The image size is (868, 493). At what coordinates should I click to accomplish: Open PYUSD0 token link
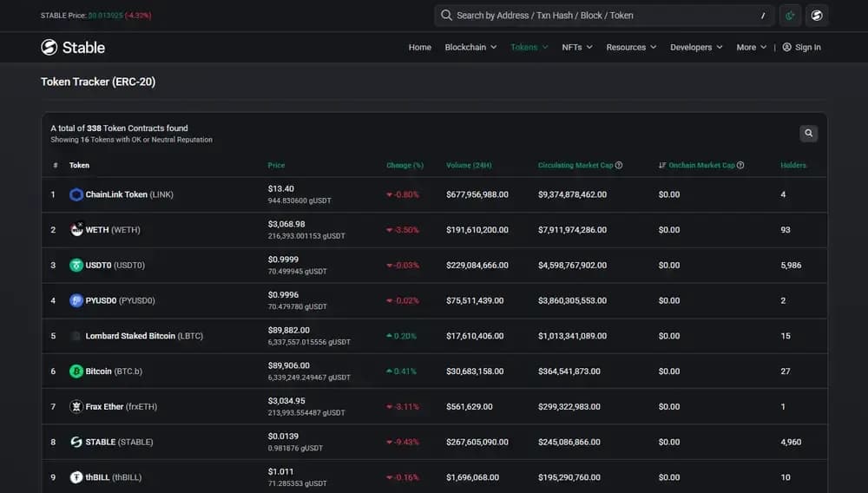coord(120,300)
